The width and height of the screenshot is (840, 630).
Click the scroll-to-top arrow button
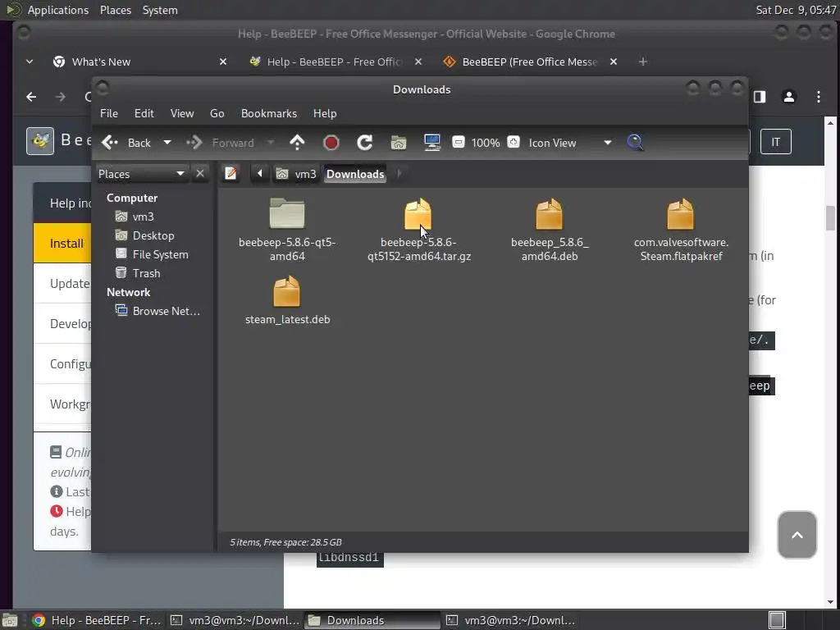click(797, 535)
